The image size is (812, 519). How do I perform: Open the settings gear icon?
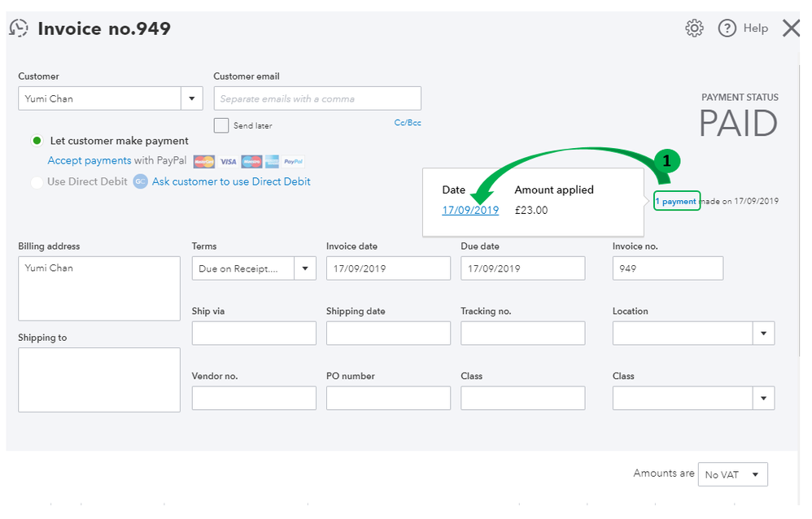tap(694, 28)
